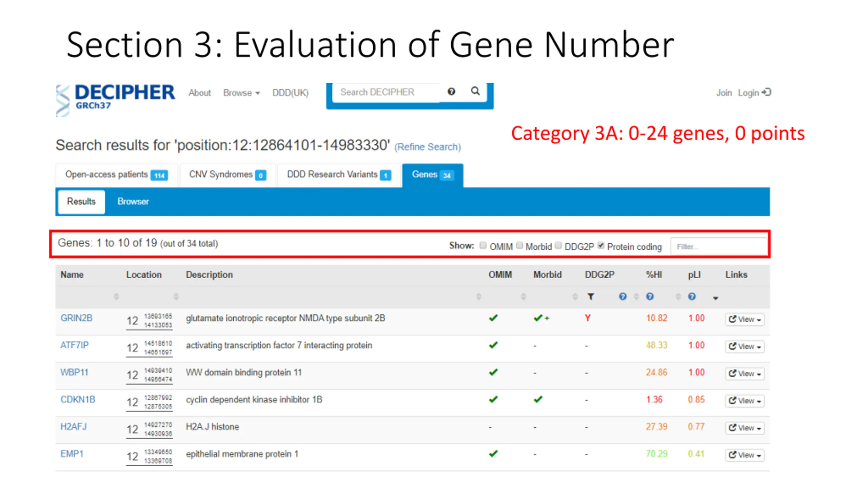Open the ATF7IP gene link

(75, 345)
